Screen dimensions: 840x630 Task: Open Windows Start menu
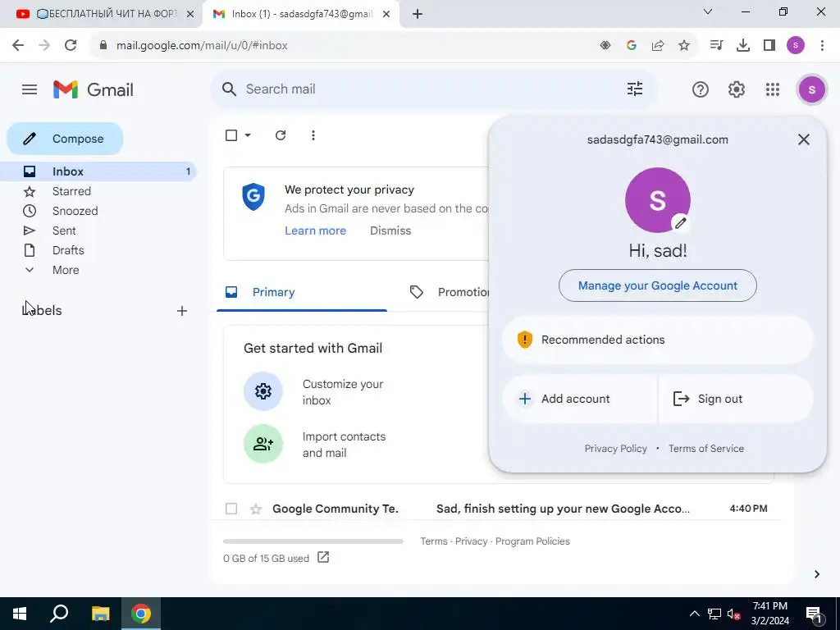[20, 614]
